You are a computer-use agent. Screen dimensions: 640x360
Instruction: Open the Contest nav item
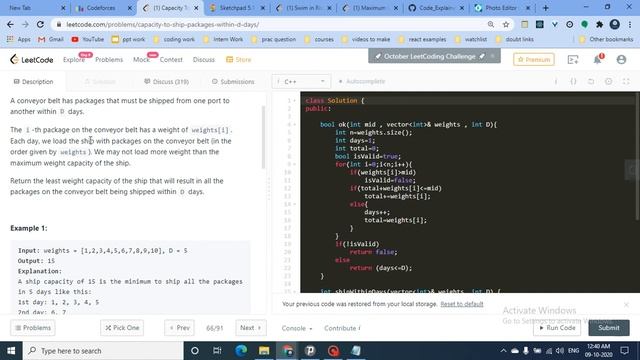coord(171,60)
